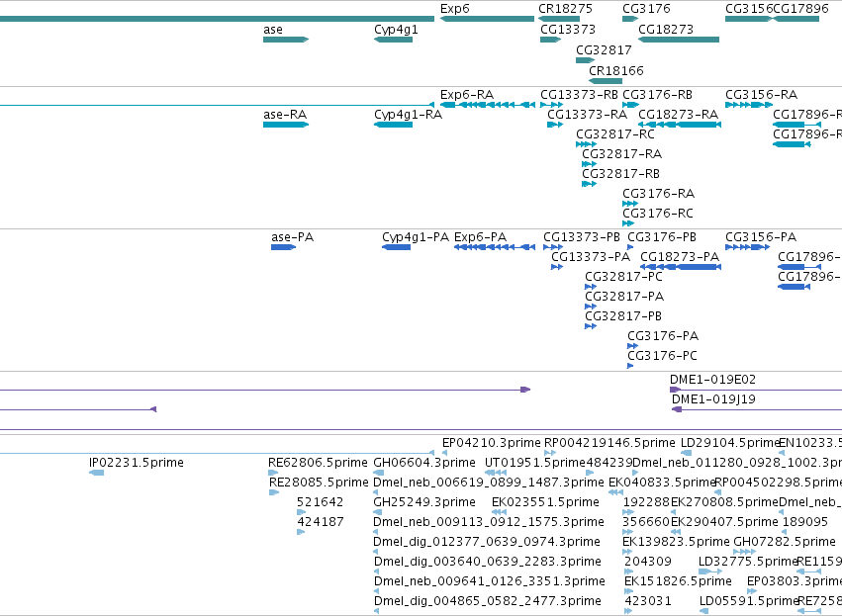Select the DME1-019E02 clone label
Image resolution: width=842 pixels, height=616 pixels.
click(x=713, y=380)
